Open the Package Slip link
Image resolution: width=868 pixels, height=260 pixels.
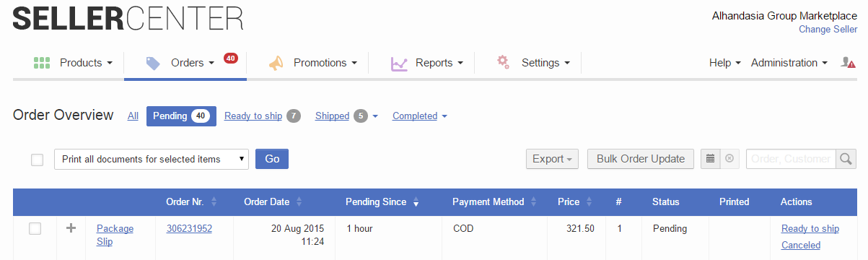point(115,235)
